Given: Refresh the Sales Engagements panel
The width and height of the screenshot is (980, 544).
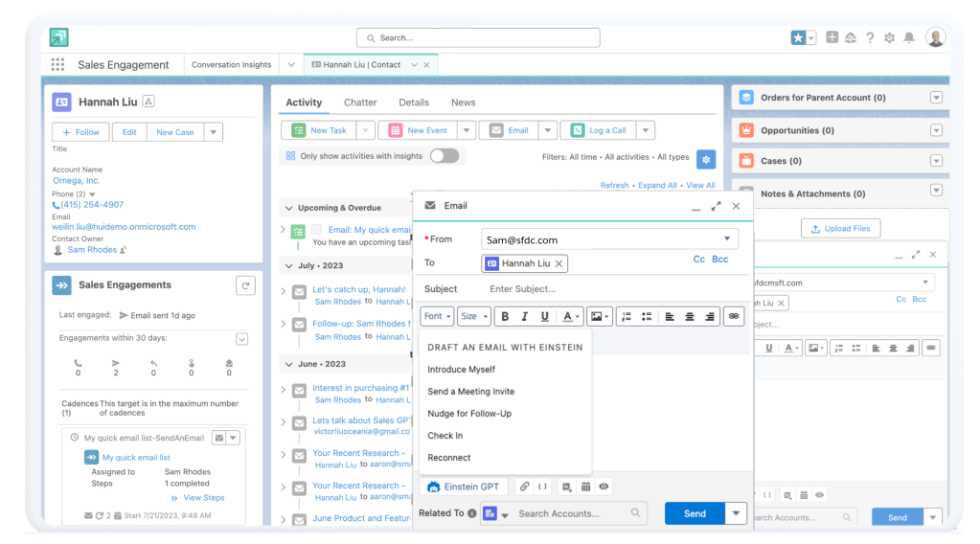Looking at the screenshot, I should coord(245,285).
